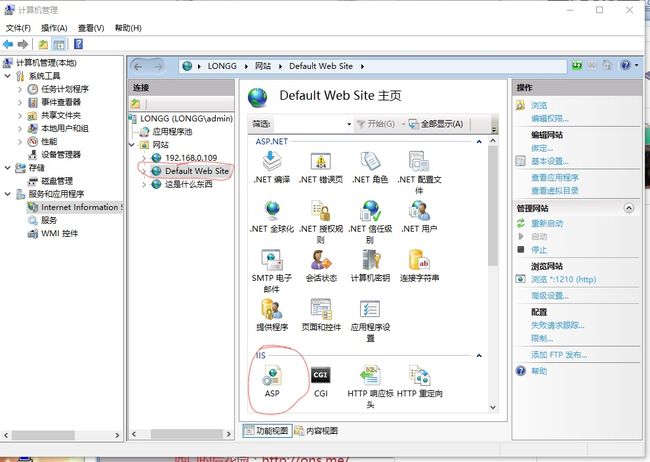The image size is (650, 462).
Task: Collapse the 存储 tree node
Action: pyautogui.click(x=7, y=168)
